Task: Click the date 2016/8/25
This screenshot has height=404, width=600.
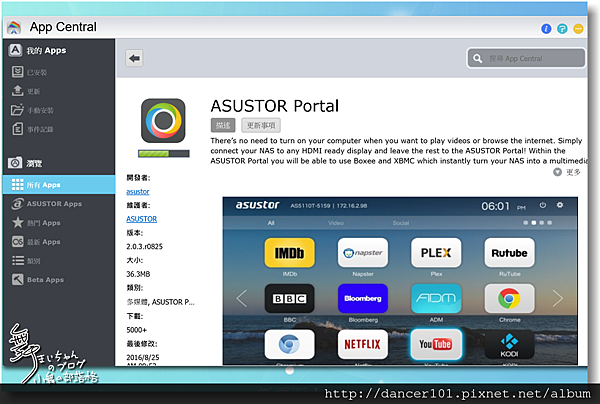Action: pos(143,357)
